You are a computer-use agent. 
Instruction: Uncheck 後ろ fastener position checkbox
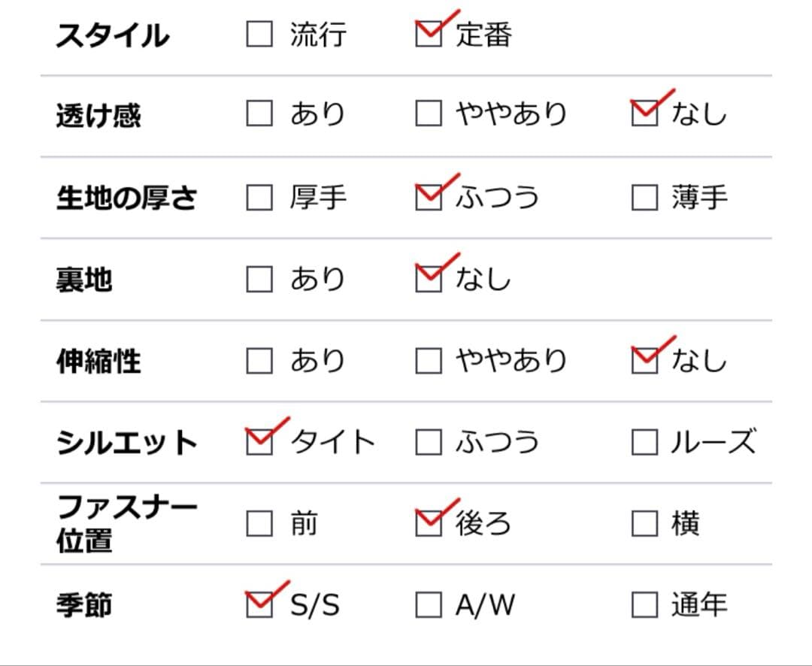(x=429, y=523)
